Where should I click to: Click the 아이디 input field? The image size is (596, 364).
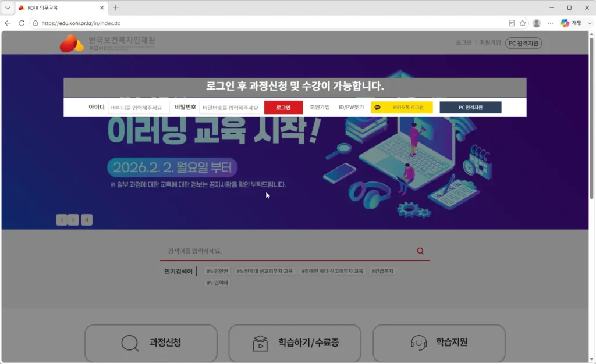(x=139, y=108)
